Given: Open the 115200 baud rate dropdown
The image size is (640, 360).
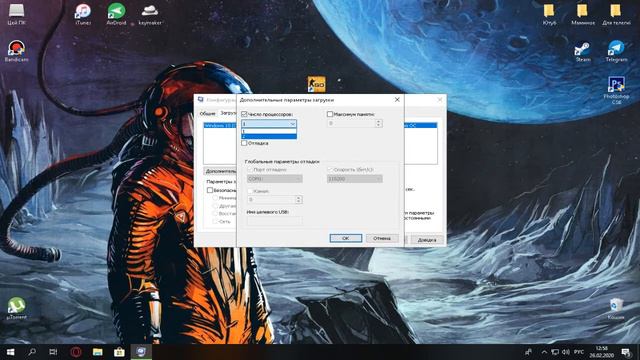Looking at the screenshot, I should (x=354, y=179).
